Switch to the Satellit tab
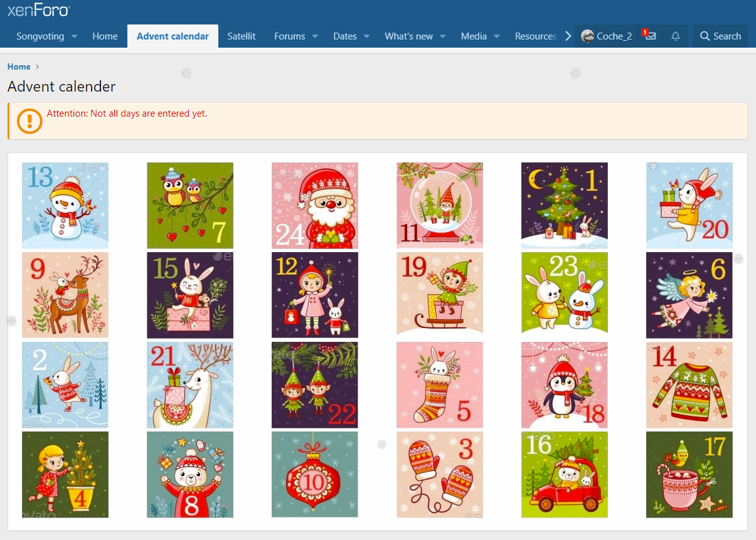This screenshot has height=540, width=756. (242, 36)
